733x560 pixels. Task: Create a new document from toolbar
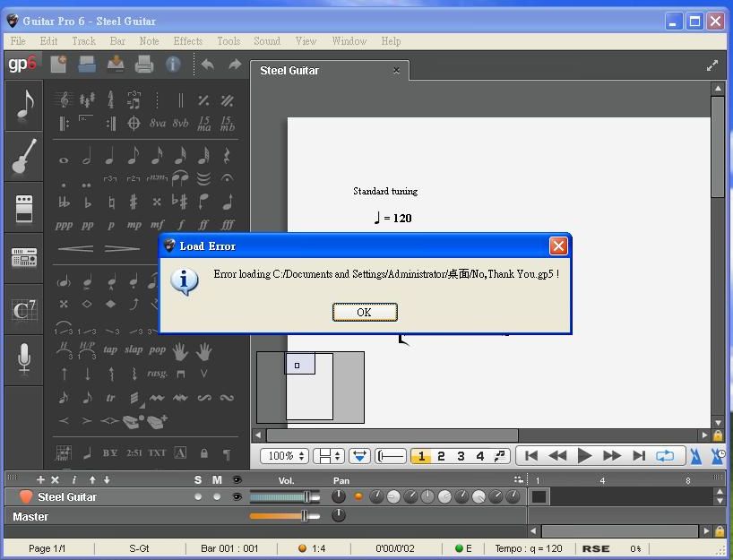(58, 64)
